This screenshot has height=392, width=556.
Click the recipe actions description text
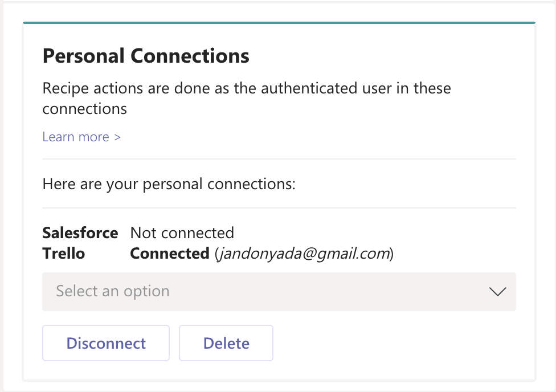[246, 98]
